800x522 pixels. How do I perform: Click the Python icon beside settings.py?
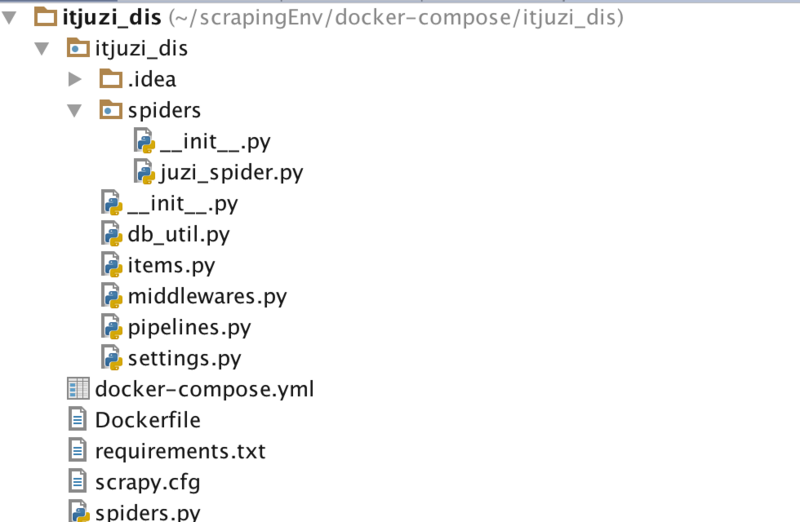[112, 357]
